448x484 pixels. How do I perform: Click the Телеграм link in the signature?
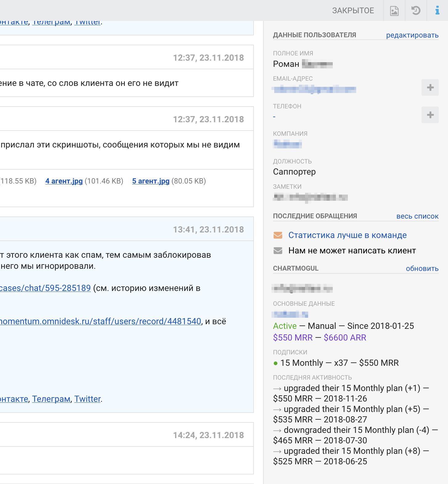[51, 399]
